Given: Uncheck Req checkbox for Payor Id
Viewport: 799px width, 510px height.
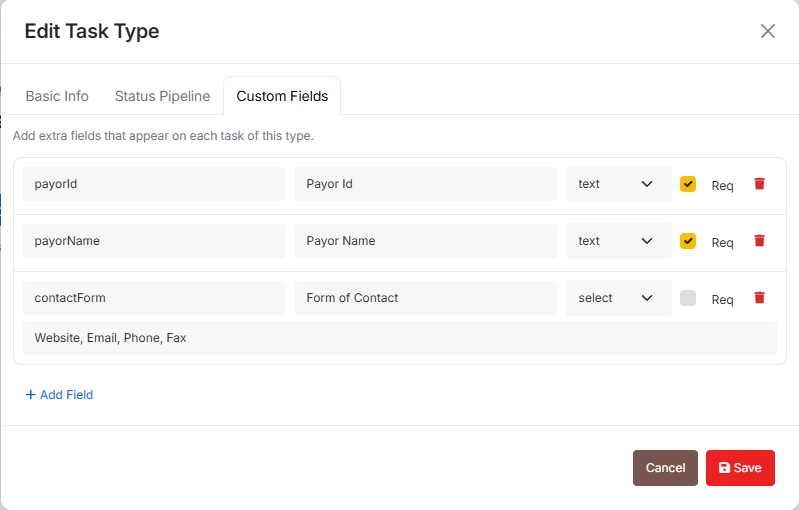Looking at the screenshot, I should pyautogui.click(x=688, y=184).
